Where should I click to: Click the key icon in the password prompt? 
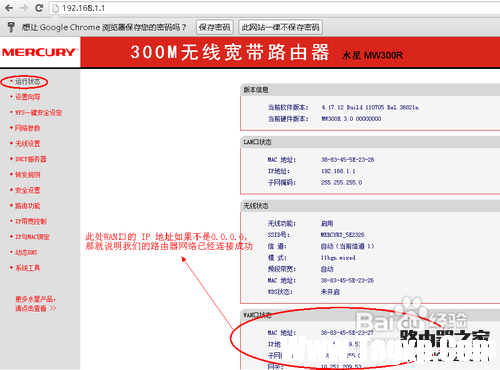tap(11, 27)
